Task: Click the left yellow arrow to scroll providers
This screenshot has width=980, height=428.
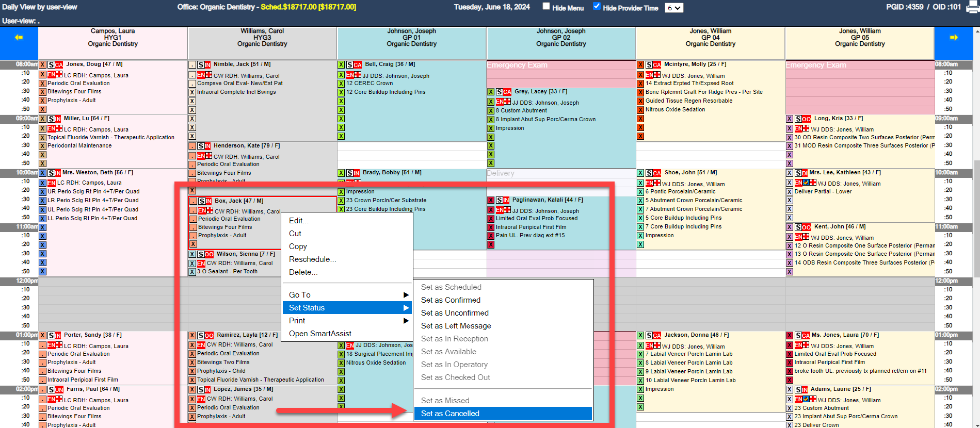Action: click(19, 38)
